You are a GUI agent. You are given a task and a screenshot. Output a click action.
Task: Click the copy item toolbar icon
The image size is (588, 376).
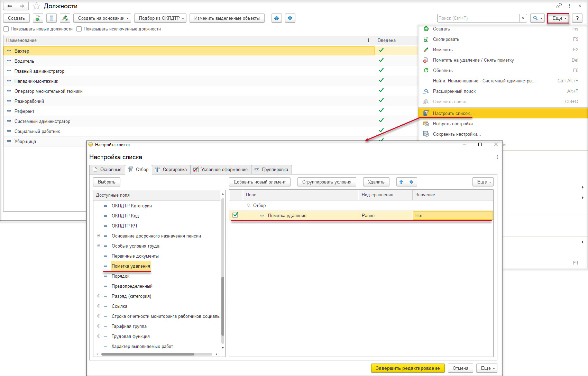[x=38, y=18]
